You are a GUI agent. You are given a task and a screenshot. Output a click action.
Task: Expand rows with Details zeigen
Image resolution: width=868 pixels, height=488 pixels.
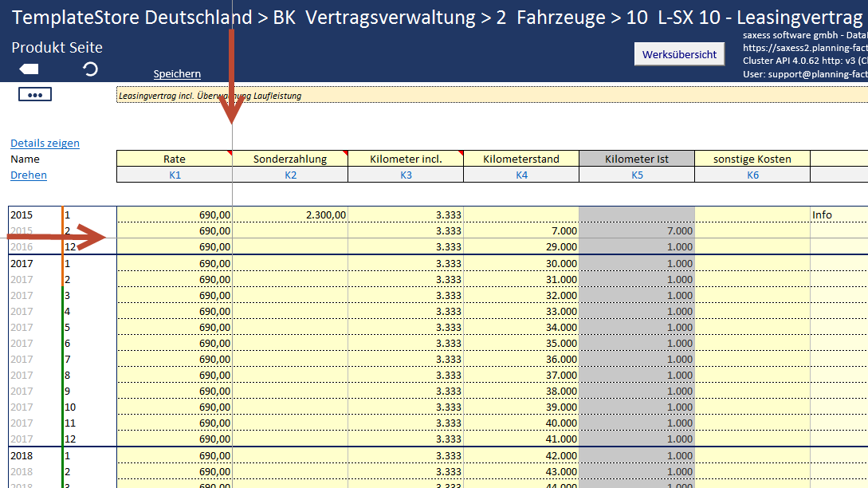click(x=45, y=144)
